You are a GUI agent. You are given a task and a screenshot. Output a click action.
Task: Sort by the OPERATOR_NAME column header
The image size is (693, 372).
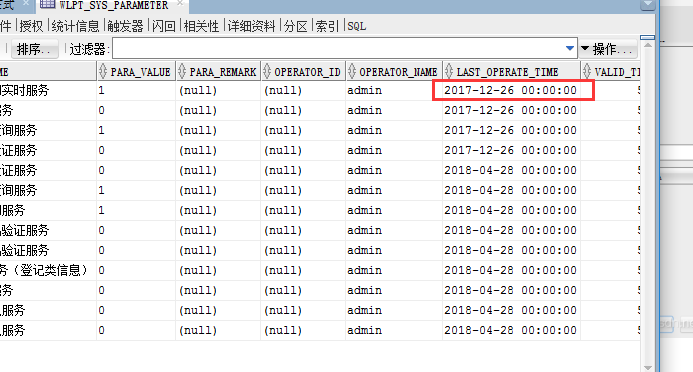click(394, 72)
